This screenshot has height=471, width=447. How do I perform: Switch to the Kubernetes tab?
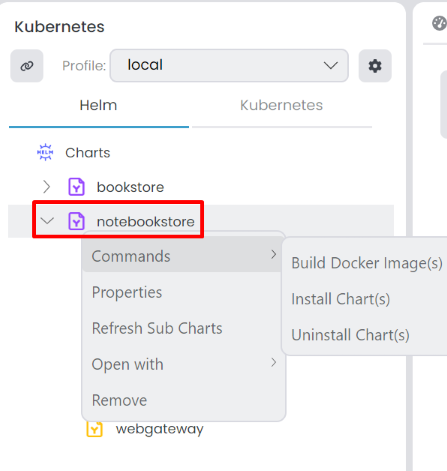(x=282, y=105)
